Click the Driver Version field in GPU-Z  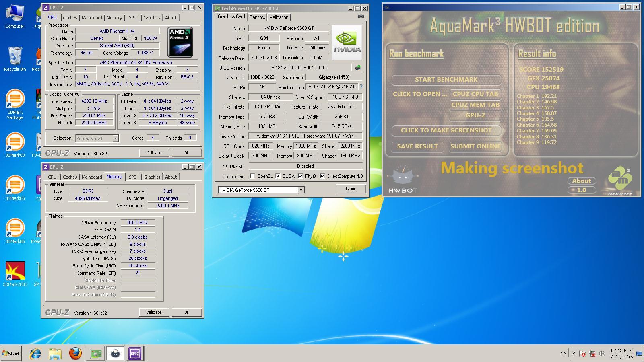[x=305, y=136]
